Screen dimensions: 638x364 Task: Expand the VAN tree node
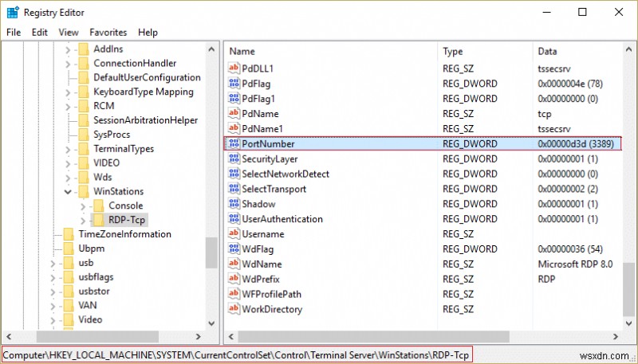pyautogui.click(x=53, y=307)
